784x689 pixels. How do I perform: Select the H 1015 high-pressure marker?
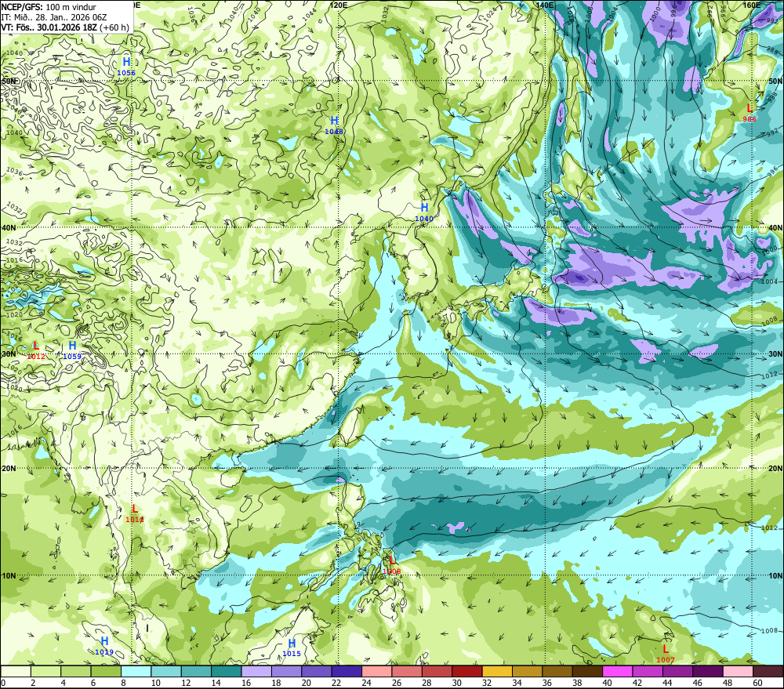[x=292, y=647]
